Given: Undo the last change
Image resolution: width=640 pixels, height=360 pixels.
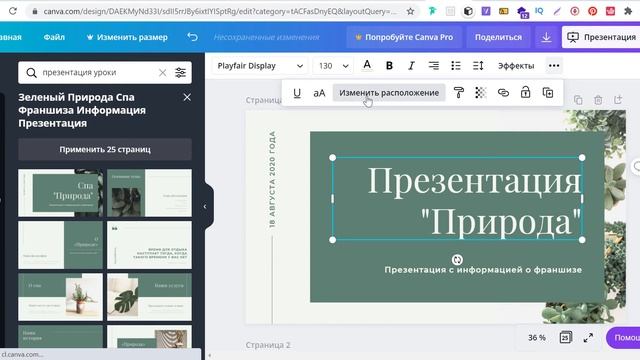Looking at the screenshot, I should [192, 37].
